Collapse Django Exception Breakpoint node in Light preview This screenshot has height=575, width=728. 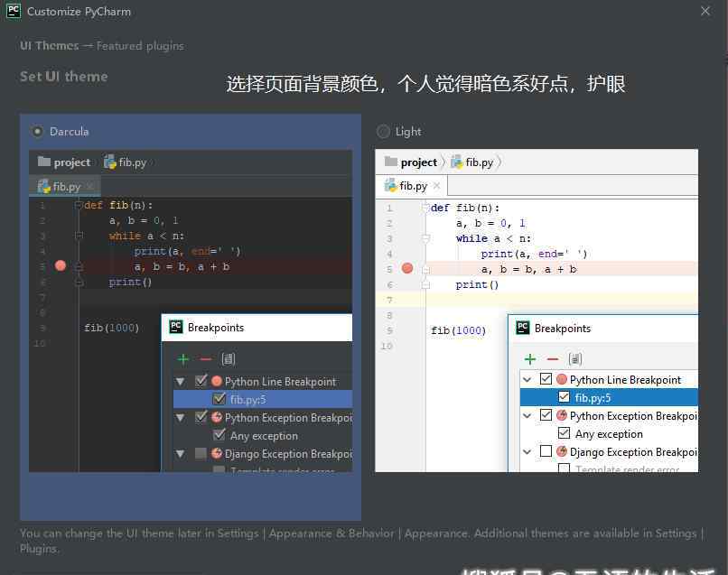coord(527,451)
